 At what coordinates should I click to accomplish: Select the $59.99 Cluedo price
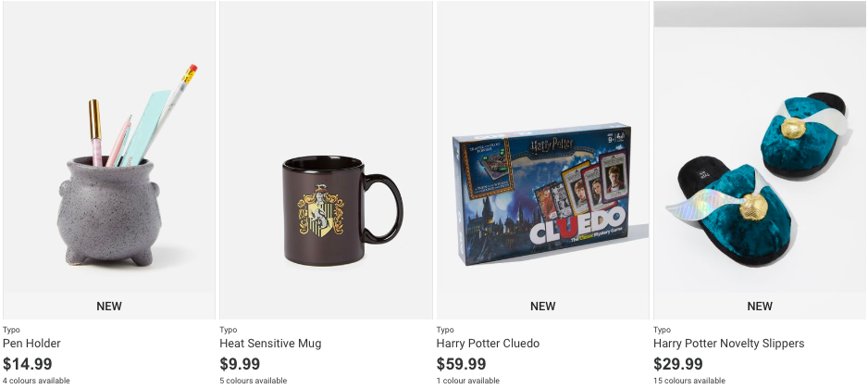461,364
